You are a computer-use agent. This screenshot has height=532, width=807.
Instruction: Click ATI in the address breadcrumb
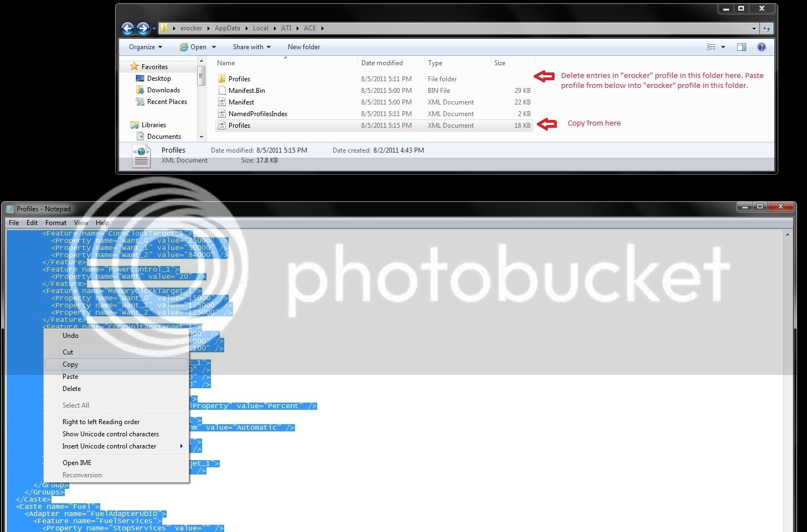click(x=286, y=28)
